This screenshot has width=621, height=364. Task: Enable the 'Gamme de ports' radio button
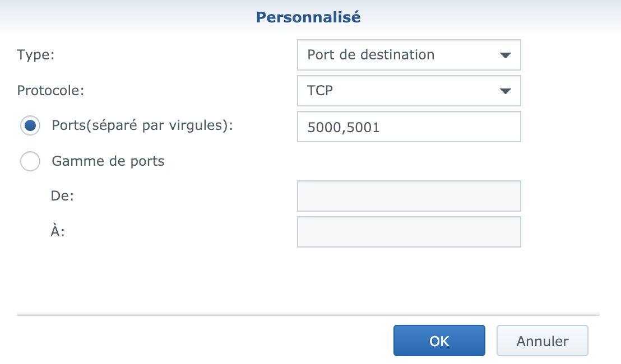[30, 162]
